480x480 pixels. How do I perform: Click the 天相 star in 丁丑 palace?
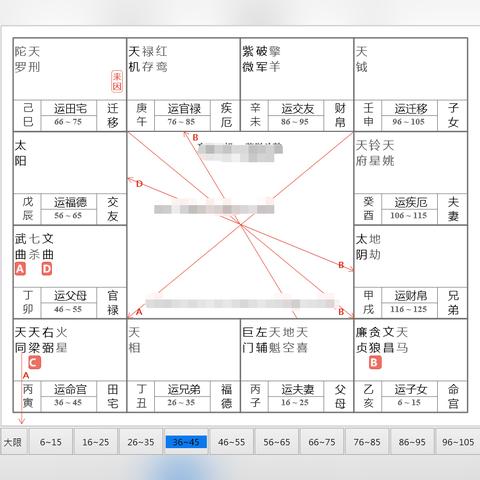(134, 340)
